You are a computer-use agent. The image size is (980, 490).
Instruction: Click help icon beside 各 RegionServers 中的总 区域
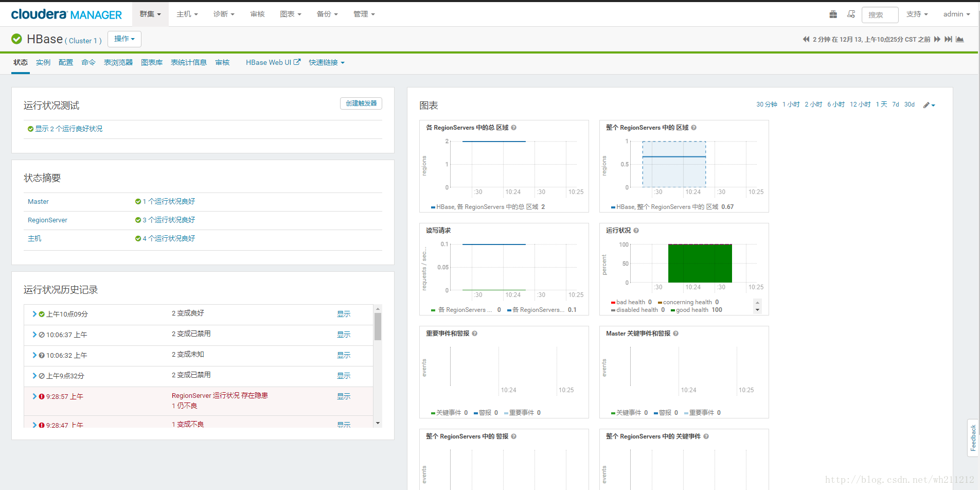click(x=513, y=128)
